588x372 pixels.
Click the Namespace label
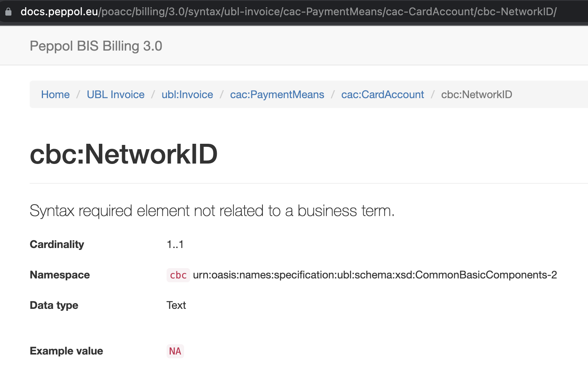60,275
